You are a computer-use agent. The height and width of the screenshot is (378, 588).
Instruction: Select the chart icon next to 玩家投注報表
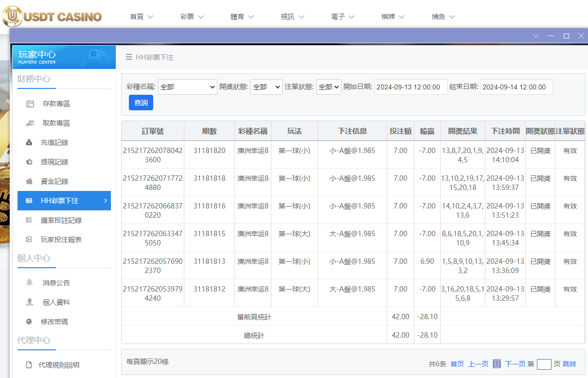pos(30,239)
